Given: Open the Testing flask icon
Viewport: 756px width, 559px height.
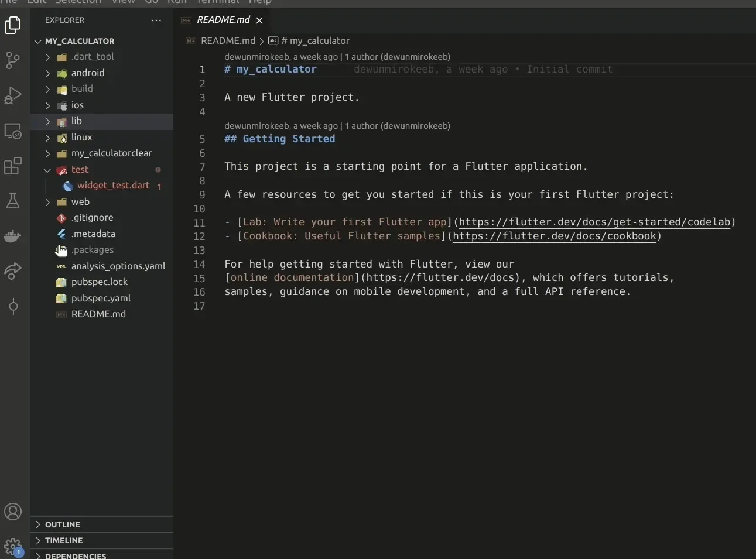Looking at the screenshot, I should pos(13,201).
